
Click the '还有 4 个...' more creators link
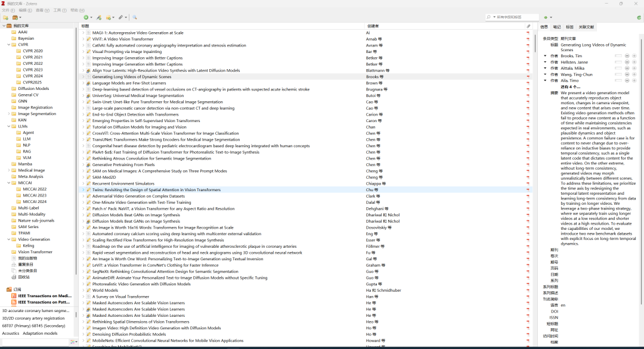(571, 87)
